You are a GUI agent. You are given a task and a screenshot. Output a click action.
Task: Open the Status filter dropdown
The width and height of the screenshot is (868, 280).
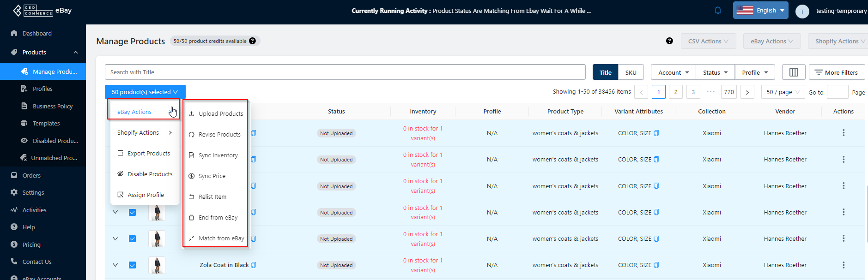point(716,72)
